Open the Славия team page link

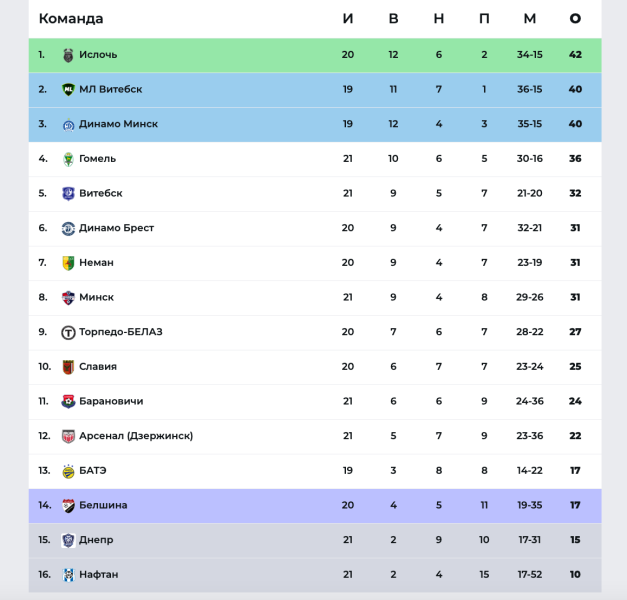coord(98,366)
